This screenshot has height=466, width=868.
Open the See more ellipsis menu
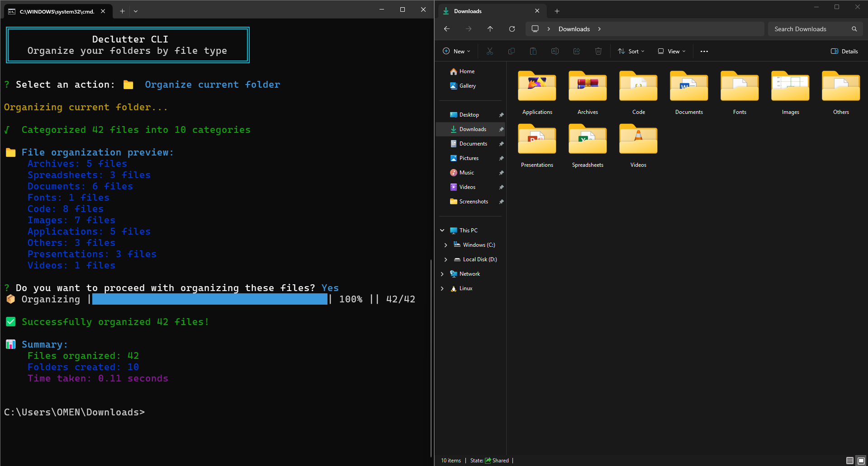coord(704,51)
